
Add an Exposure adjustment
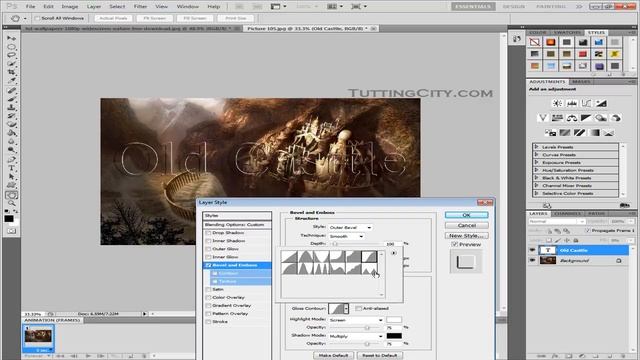(601, 103)
